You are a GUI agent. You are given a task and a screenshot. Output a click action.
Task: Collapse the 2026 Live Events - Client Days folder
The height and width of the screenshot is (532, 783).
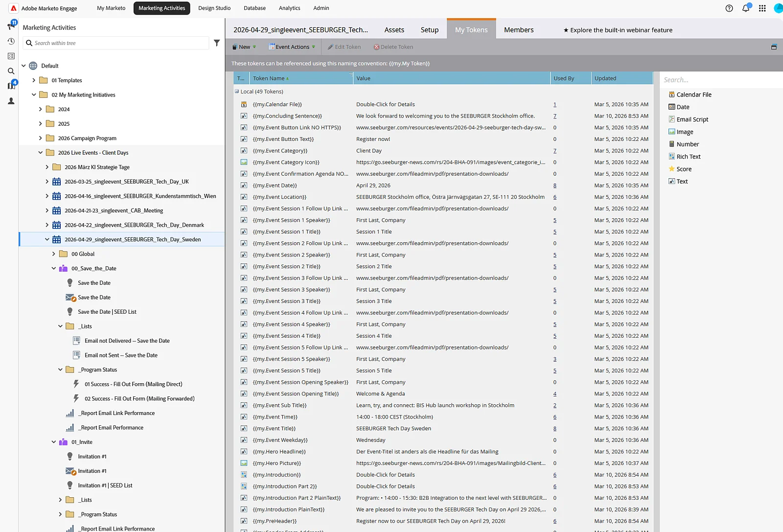(x=41, y=153)
